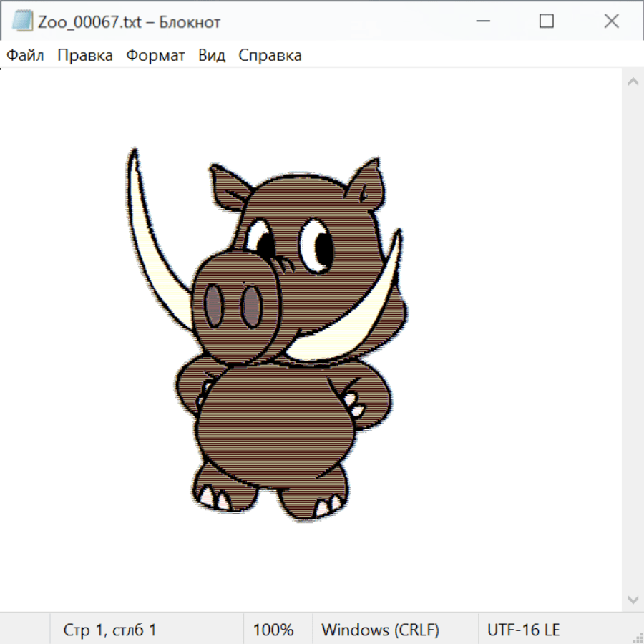644x644 pixels.
Task: Click the UTF-16 LE encoding indicator
Action: point(523,630)
